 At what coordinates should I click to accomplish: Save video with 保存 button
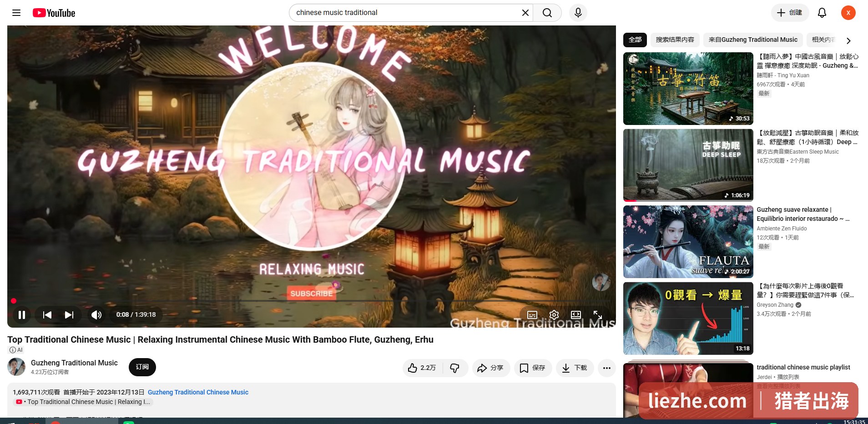click(533, 368)
